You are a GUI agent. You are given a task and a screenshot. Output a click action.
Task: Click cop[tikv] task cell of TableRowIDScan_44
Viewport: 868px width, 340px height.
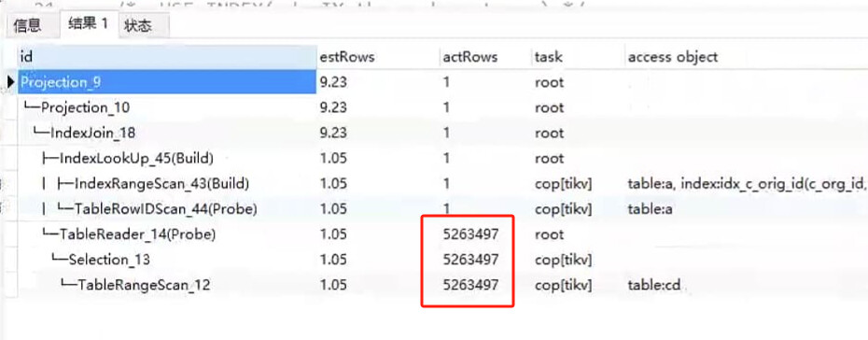(564, 208)
